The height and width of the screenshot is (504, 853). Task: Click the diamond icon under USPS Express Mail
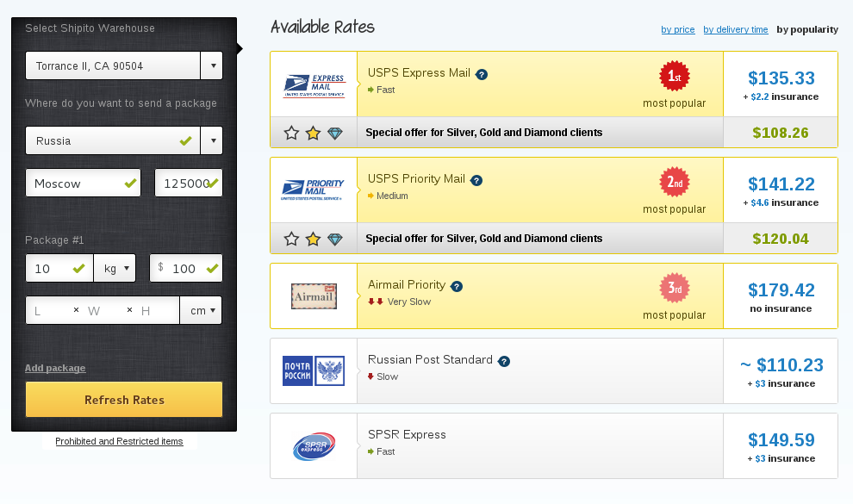pyautogui.click(x=335, y=134)
